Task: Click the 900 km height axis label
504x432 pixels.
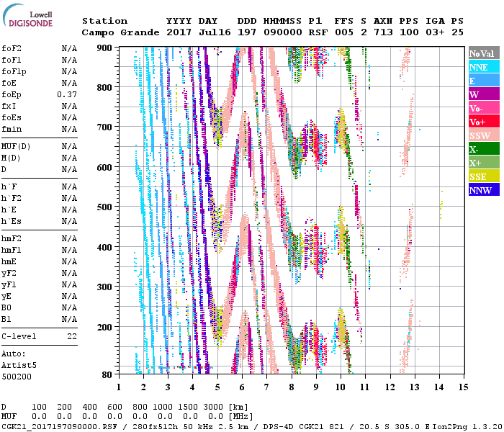Action: (104, 48)
